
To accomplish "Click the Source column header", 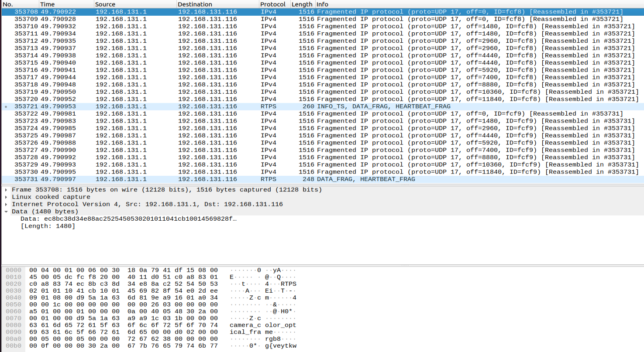I will click(x=135, y=4).
